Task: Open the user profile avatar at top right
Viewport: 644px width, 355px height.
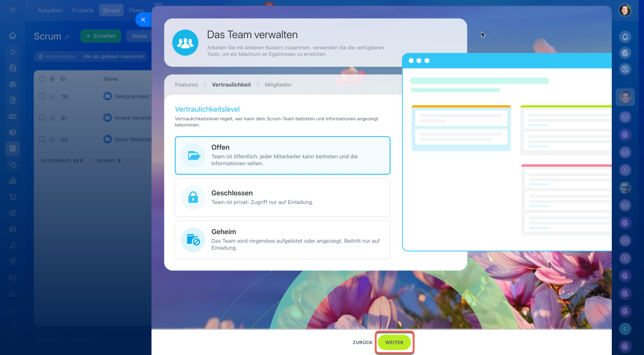Action: 625,10
